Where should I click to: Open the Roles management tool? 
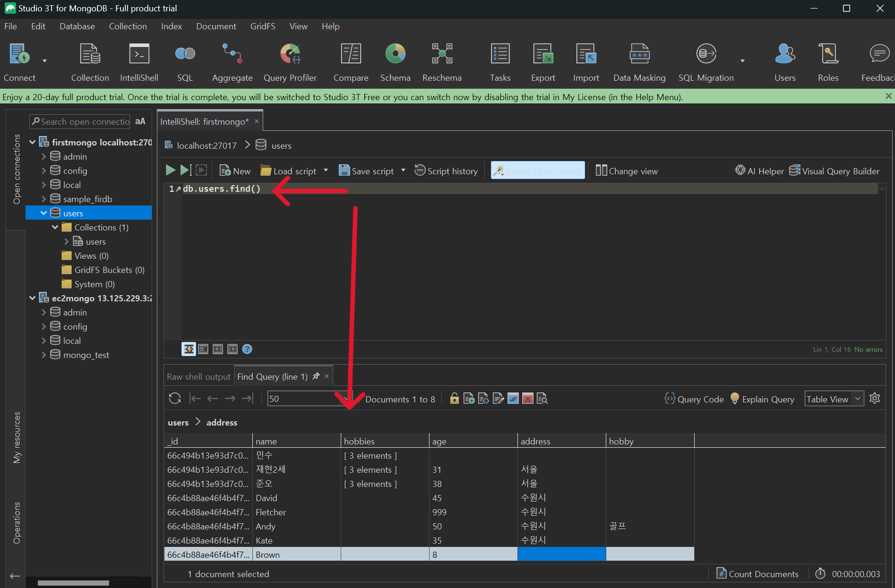pyautogui.click(x=828, y=62)
